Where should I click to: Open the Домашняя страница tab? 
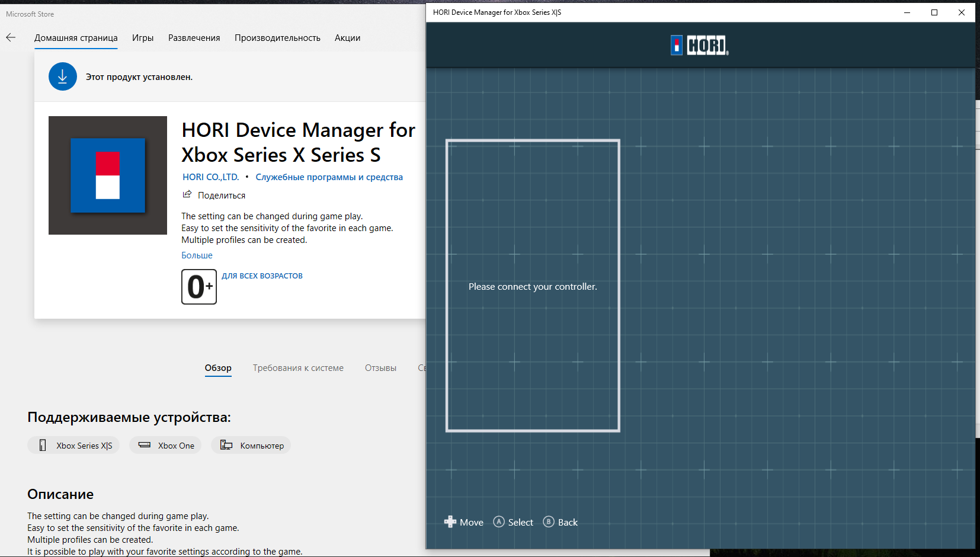(76, 38)
